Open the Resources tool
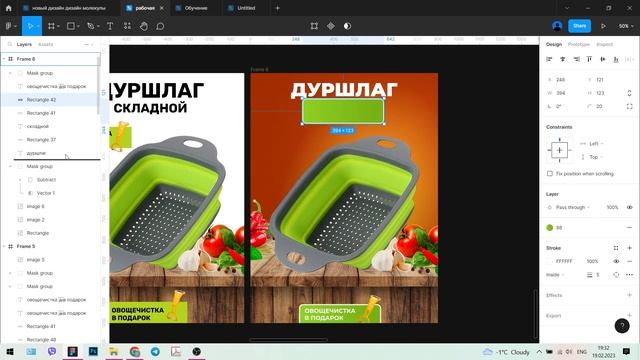640x360 pixels. pos(127,26)
